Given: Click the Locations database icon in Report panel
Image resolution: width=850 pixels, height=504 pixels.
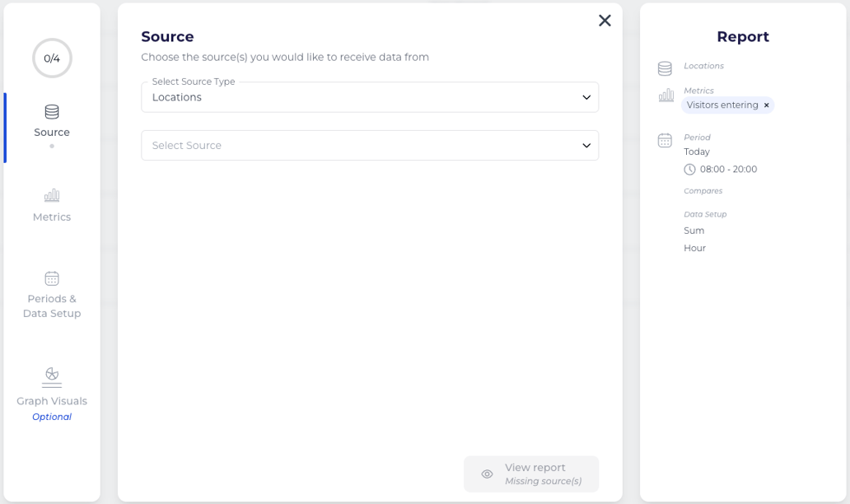Looking at the screenshot, I should (665, 68).
